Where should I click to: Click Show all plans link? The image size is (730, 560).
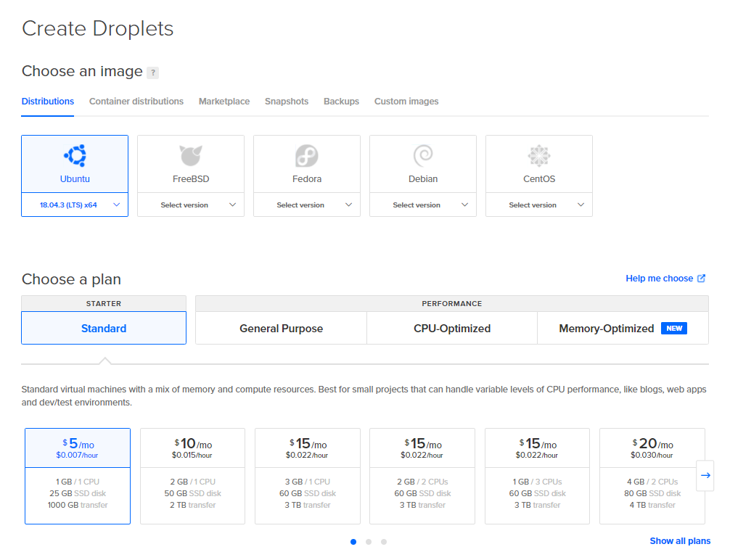[680, 541]
